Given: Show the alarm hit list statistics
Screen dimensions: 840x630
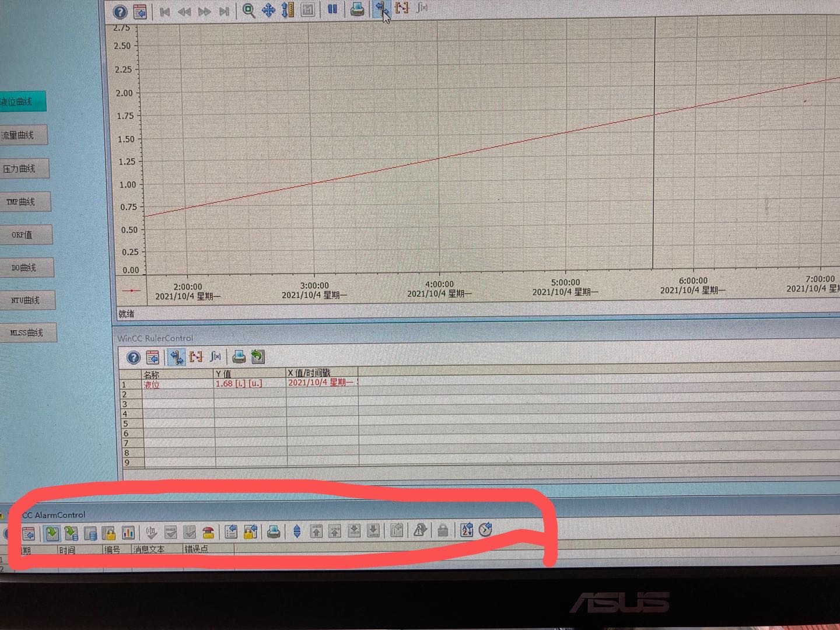Looking at the screenshot, I should [x=128, y=533].
